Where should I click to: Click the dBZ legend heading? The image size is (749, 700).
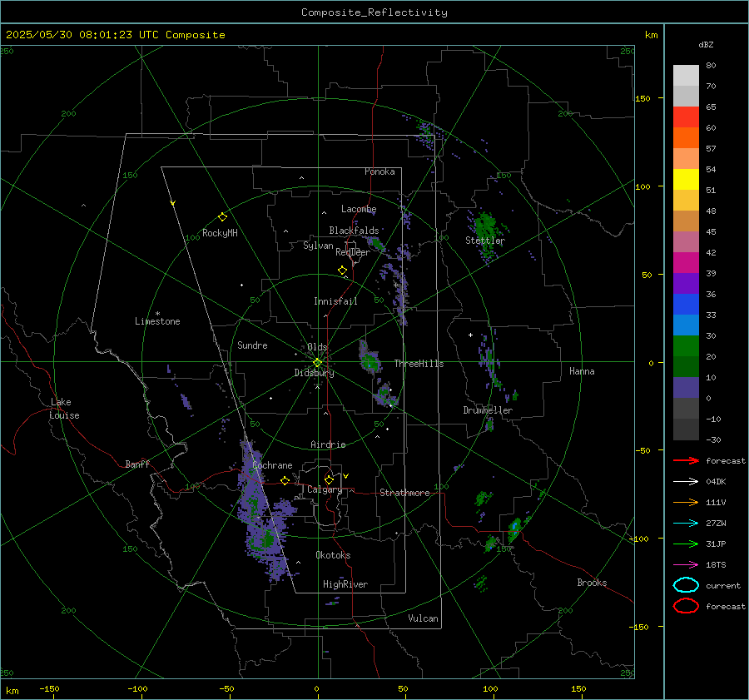pyautogui.click(x=706, y=44)
